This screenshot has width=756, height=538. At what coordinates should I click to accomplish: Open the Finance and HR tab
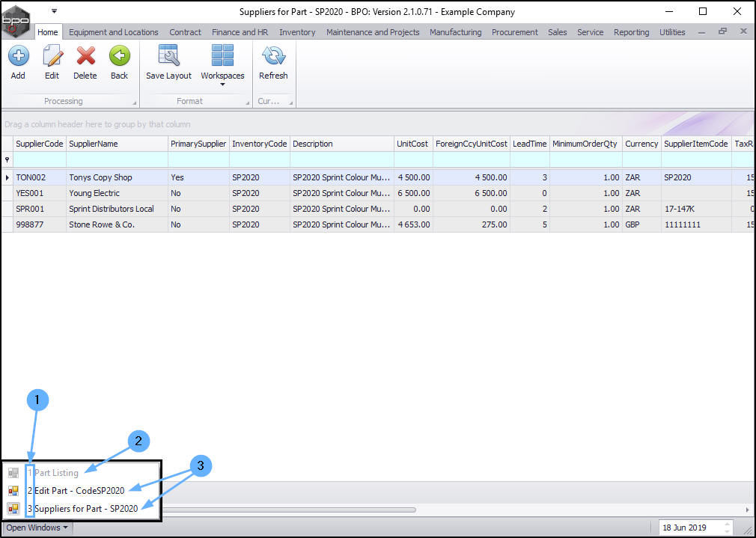click(x=240, y=32)
